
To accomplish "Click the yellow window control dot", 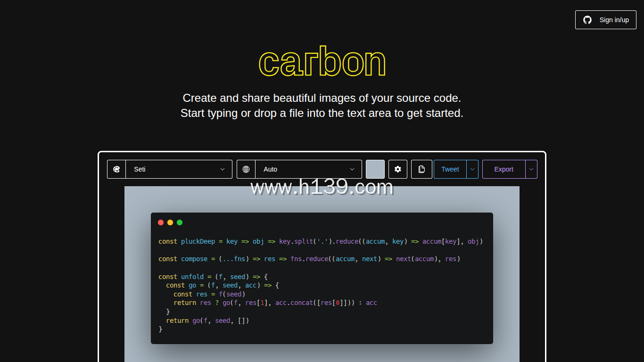I will click(170, 222).
